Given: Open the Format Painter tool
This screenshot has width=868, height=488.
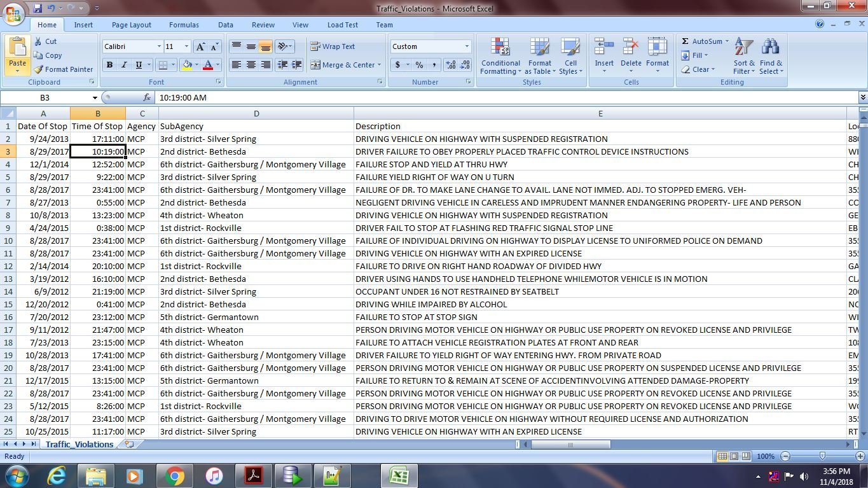Looking at the screenshot, I should (x=64, y=69).
